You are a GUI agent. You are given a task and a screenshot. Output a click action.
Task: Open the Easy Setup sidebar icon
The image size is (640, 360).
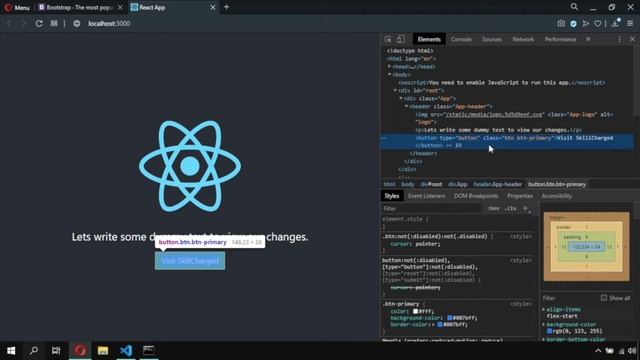(x=630, y=24)
